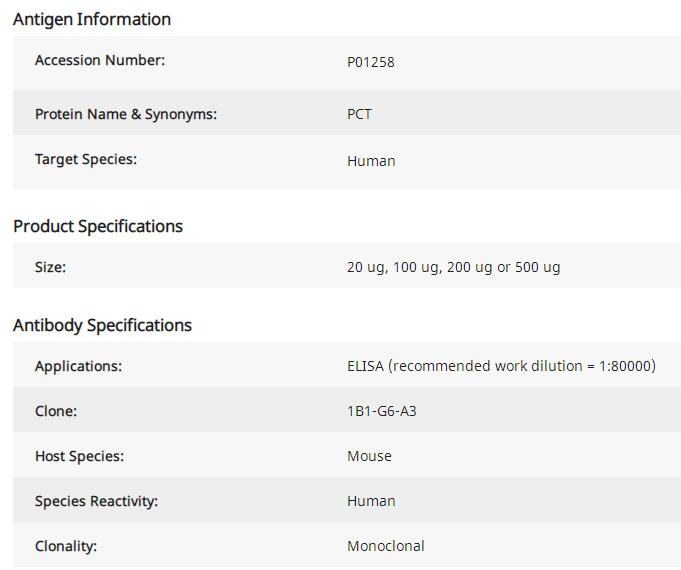Screen dimensions: 681x570
Task: Click the Antibody Specifications heading
Action: coord(102,325)
